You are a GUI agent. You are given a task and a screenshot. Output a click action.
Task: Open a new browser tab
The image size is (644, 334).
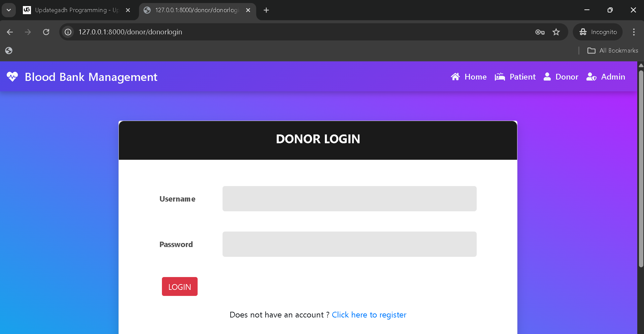coord(266,10)
